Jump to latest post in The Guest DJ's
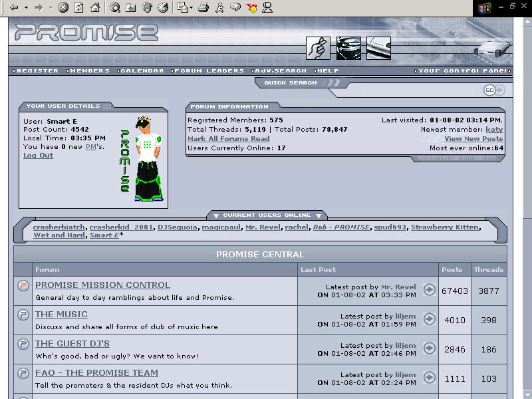This screenshot has width=532, height=399. click(x=430, y=348)
